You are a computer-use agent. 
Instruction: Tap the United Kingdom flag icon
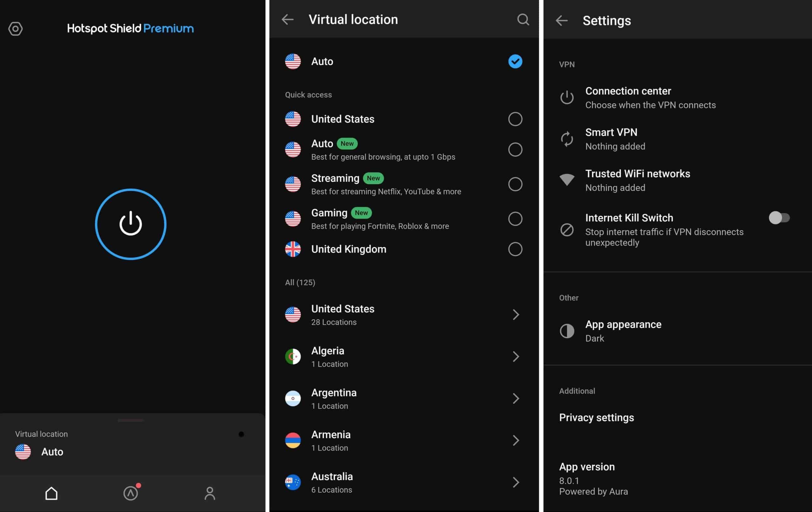[x=293, y=249]
